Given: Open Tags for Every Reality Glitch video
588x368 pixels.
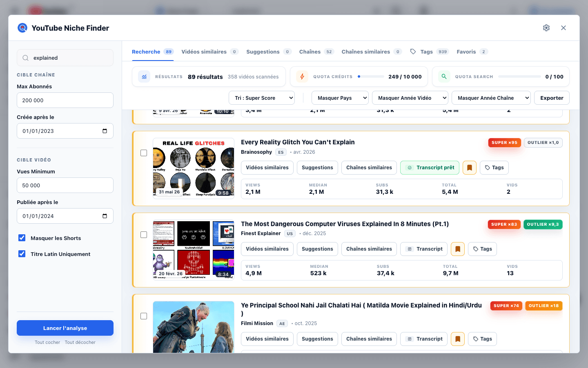Looking at the screenshot, I should tap(494, 168).
